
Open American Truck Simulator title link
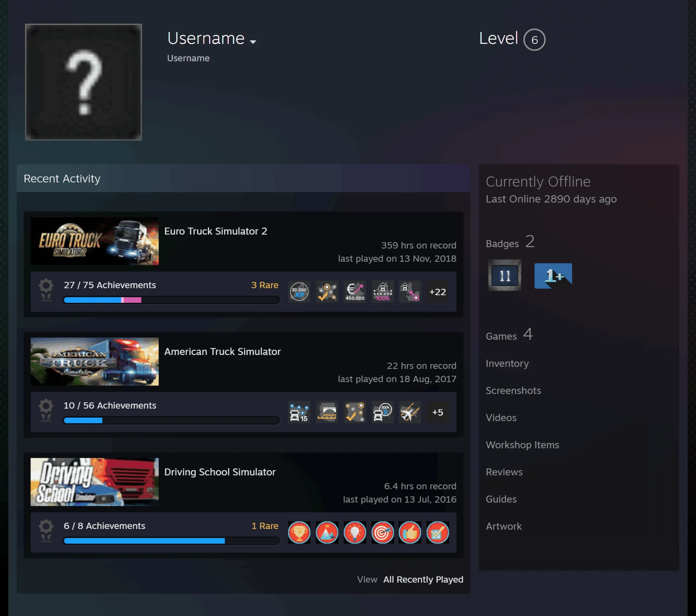click(223, 352)
